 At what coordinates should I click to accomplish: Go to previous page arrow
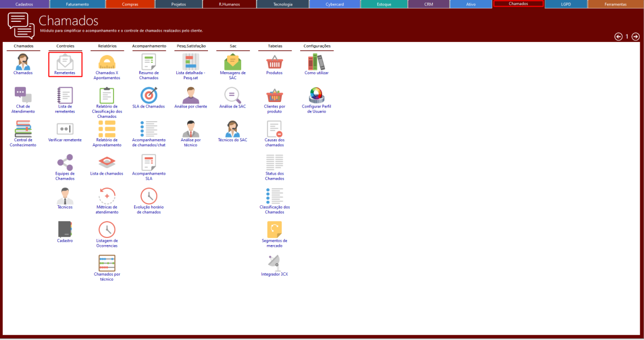pos(618,37)
